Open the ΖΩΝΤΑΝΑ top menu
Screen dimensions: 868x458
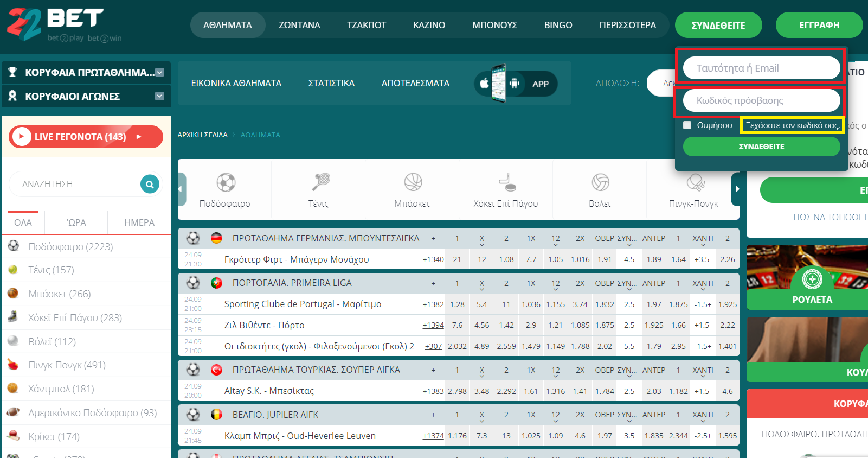click(299, 25)
